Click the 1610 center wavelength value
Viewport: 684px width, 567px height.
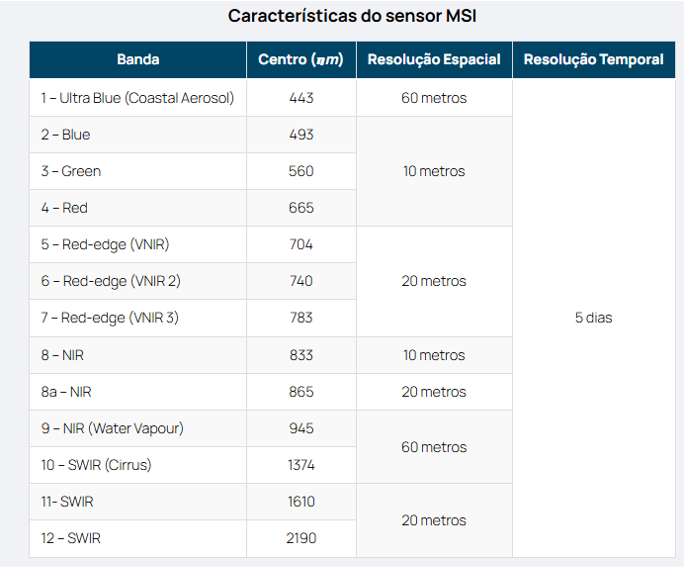tap(301, 502)
